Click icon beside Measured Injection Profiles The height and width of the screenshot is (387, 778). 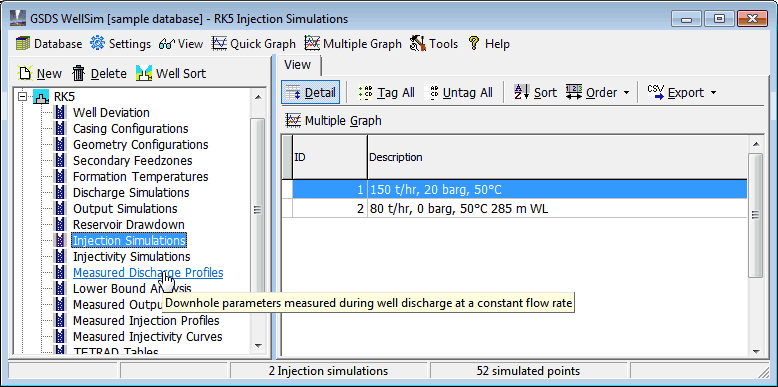61,321
